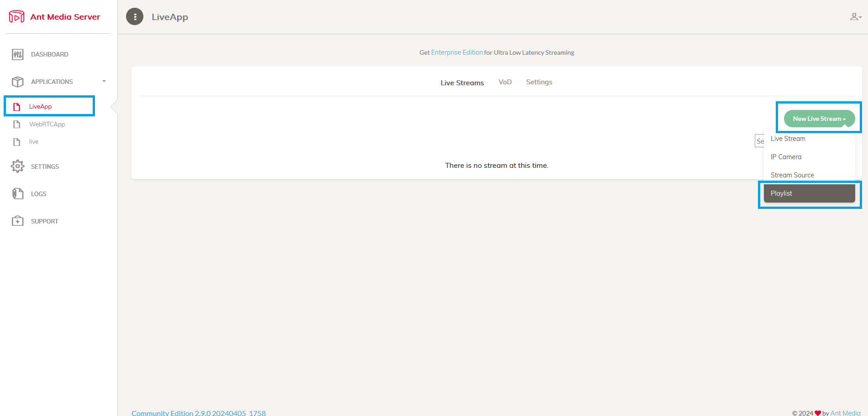The height and width of the screenshot is (416, 868).
Task: Open Logs in the sidebar
Action: tap(39, 194)
